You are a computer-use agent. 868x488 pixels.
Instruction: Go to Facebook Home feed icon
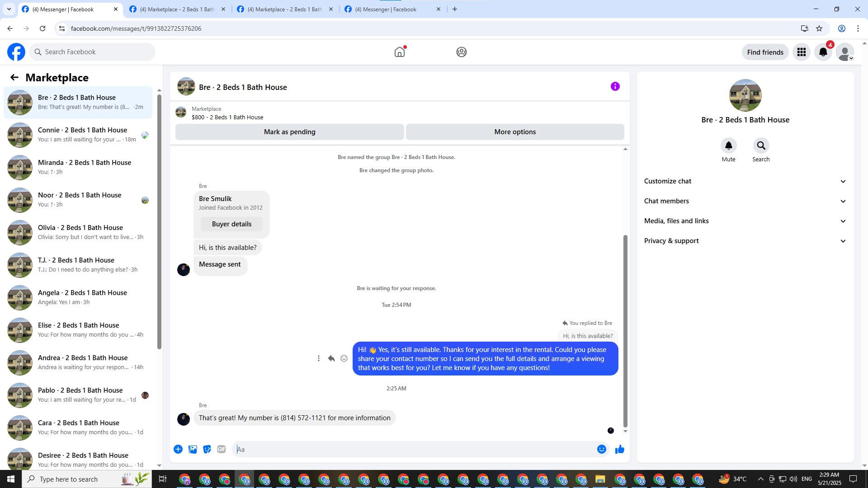pyautogui.click(x=400, y=52)
